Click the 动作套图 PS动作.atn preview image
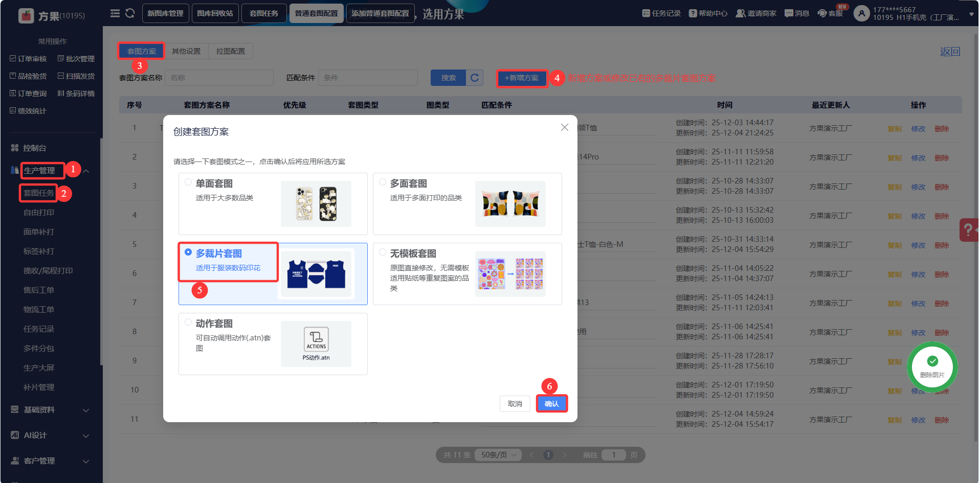The image size is (980, 483). (316, 343)
